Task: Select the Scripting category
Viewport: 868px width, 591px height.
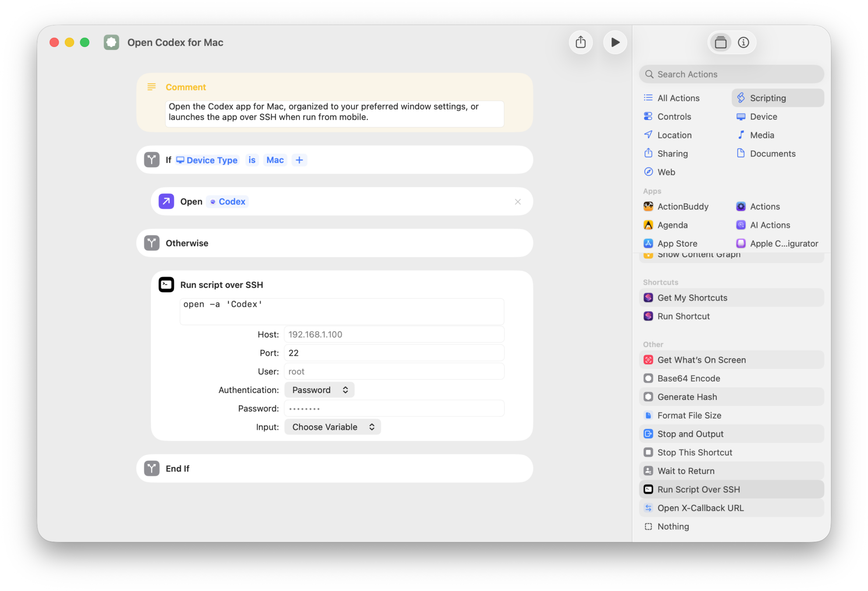Action: [x=778, y=98]
